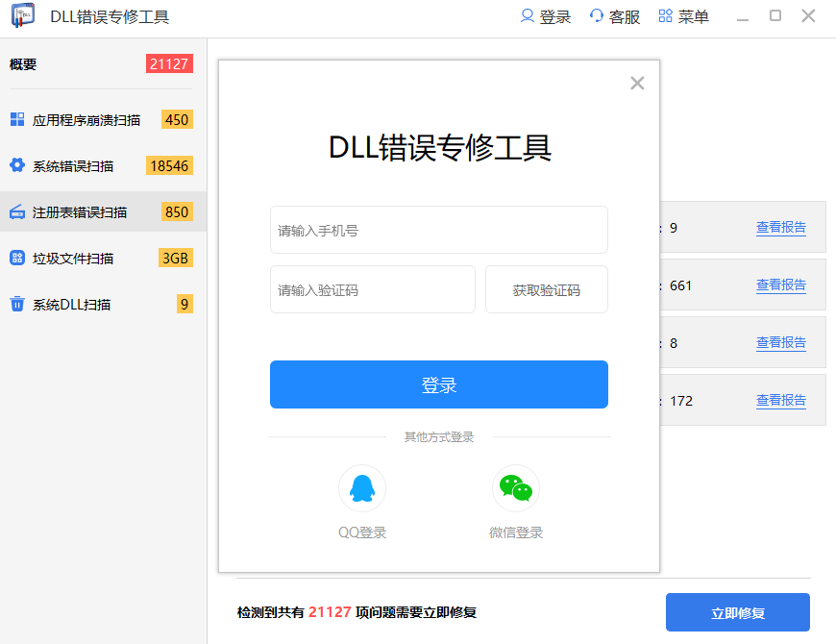The width and height of the screenshot is (836, 644).
Task: Open 查看报告 link in the 661 row
Action: pyautogui.click(x=781, y=285)
